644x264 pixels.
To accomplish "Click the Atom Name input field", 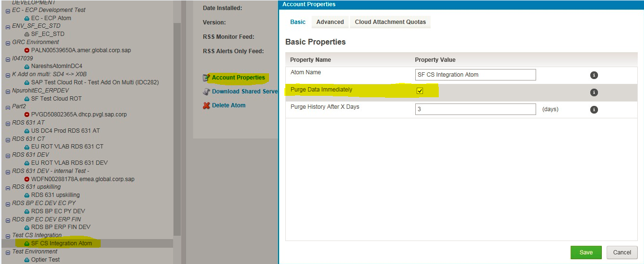I will point(476,75).
